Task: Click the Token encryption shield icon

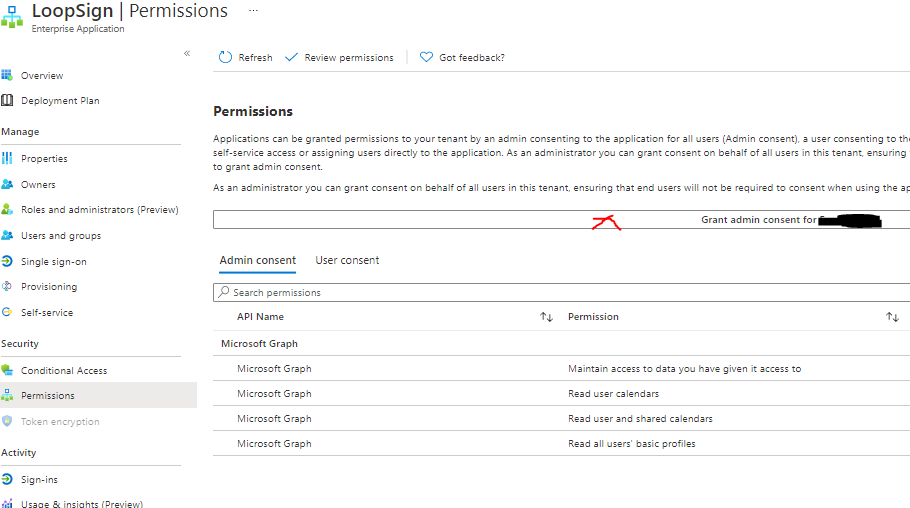Action: click(x=7, y=421)
